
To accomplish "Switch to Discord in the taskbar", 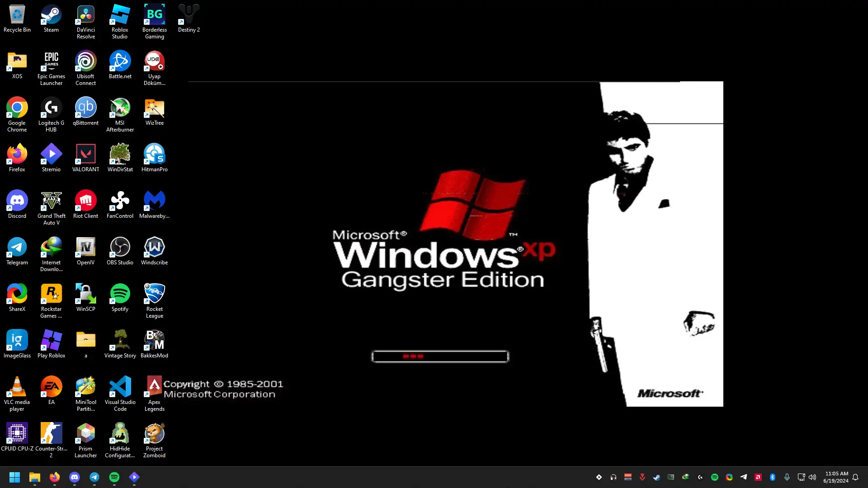I will click(x=75, y=477).
